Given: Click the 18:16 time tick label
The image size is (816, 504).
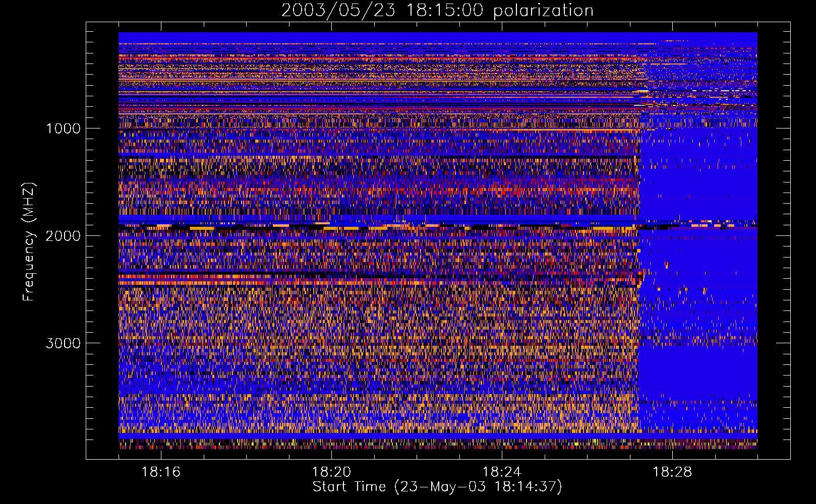Looking at the screenshot, I should coord(161,472).
